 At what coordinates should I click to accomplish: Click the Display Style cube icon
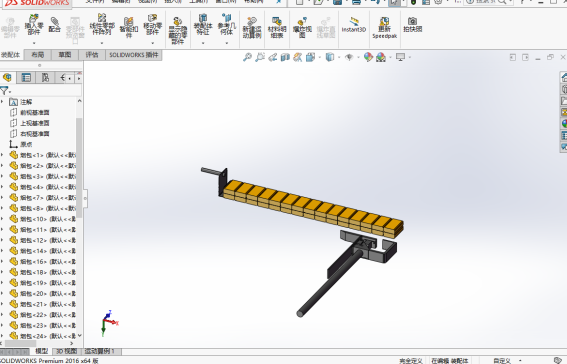click(330, 57)
